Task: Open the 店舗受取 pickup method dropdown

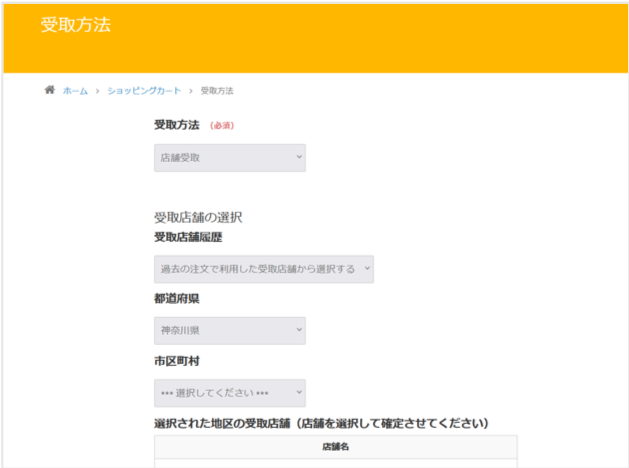Action: pyautogui.click(x=230, y=158)
